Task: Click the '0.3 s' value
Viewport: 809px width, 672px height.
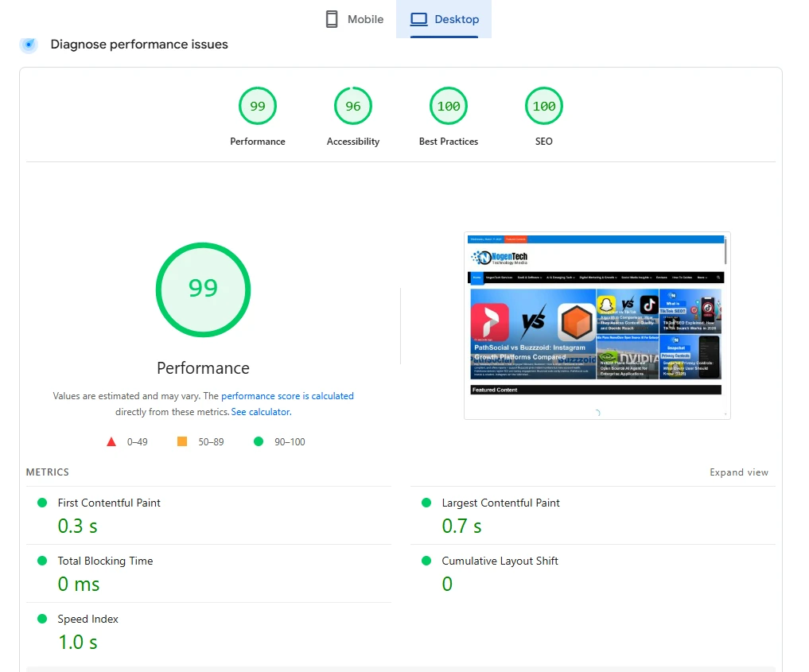Action: (x=77, y=526)
